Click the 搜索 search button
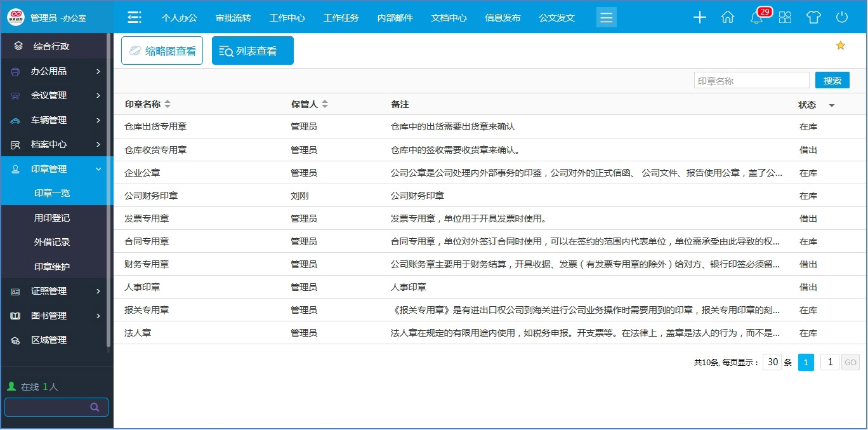 (832, 79)
